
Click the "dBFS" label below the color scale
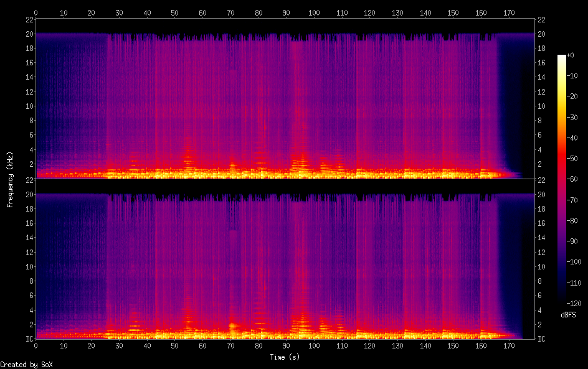coord(568,315)
